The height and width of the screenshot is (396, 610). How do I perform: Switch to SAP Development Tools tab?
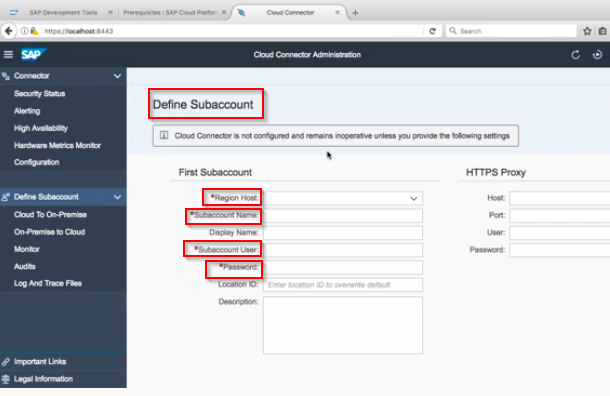(63, 12)
